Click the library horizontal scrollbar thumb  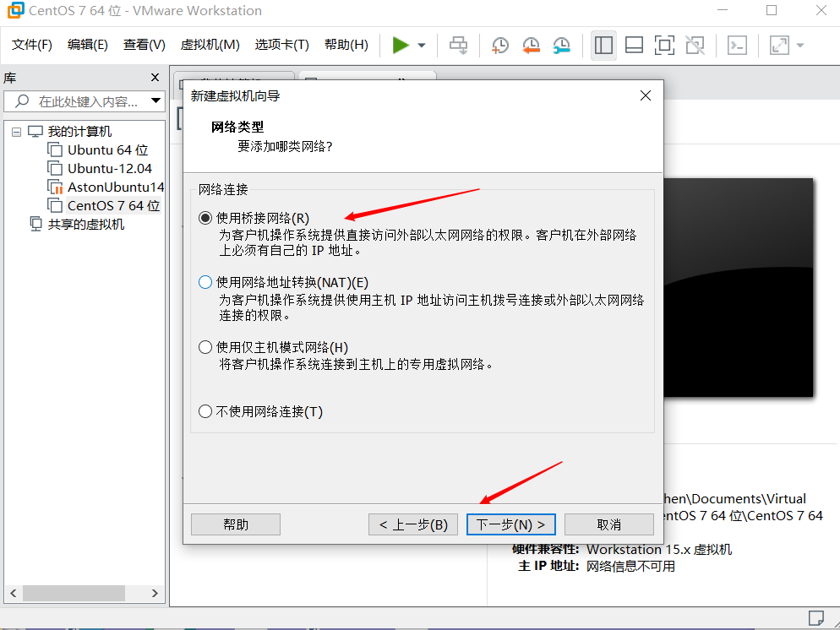coord(74,593)
